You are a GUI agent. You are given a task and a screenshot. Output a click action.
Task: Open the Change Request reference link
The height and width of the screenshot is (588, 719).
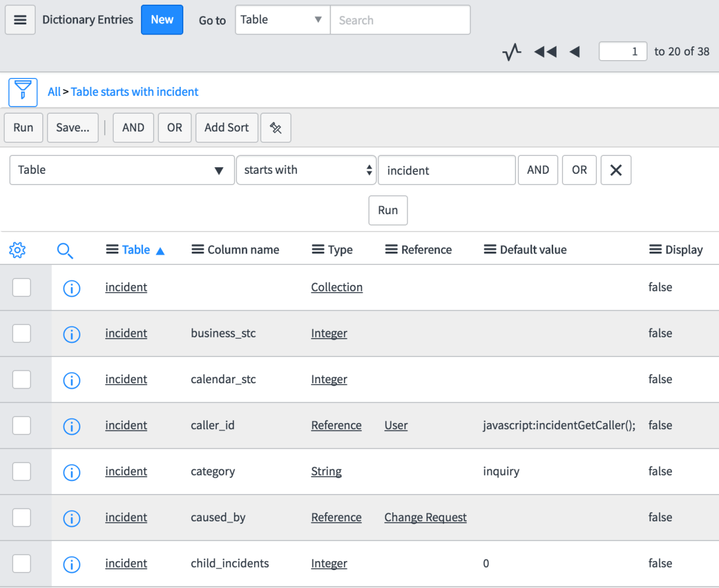[426, 517]
